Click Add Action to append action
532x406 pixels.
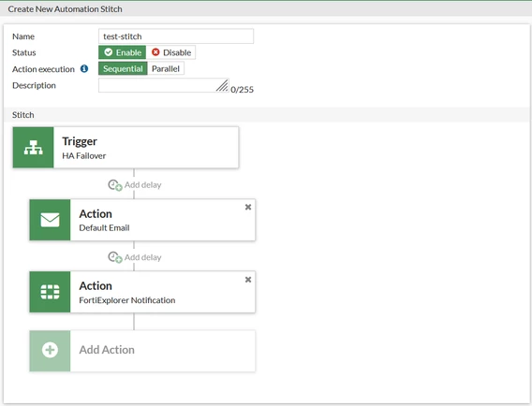point(142,351)
